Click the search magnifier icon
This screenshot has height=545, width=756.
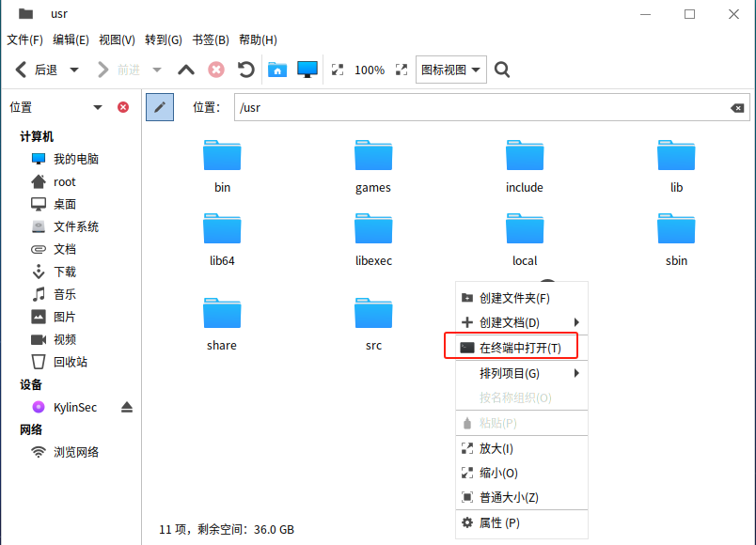pyautogui.click(x=502, y=70)
